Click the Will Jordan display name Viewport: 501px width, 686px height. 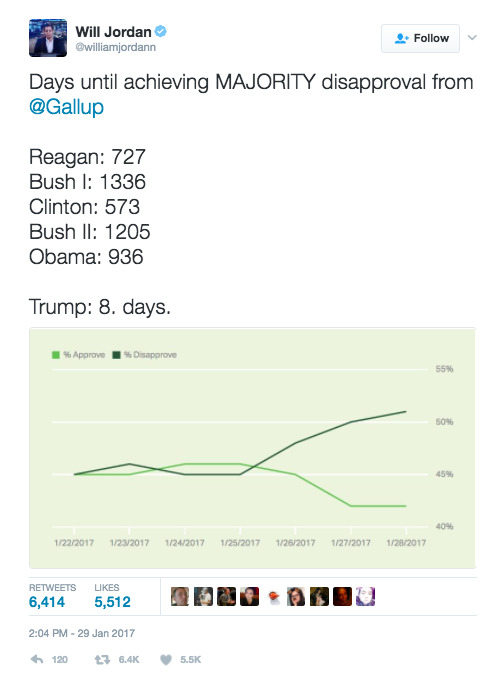(113, 32)
